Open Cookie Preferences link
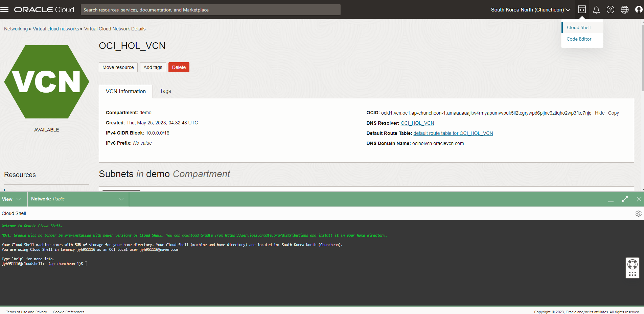 [69, 312]
